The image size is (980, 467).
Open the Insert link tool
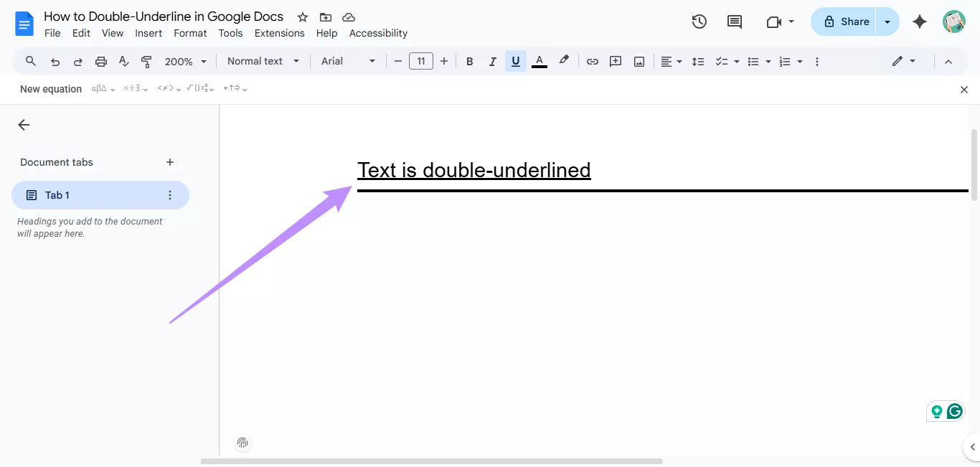point(593,61)
